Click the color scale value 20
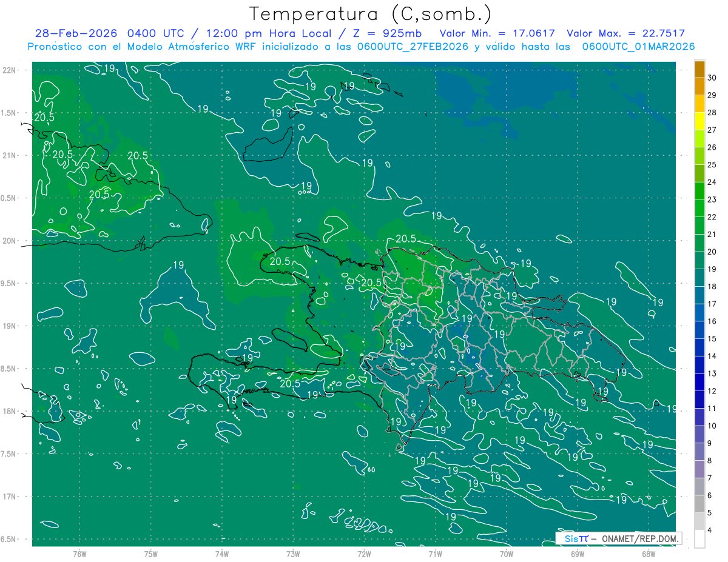Image resolution: width=728 pixels, height=562 pixels. tap(712, 252)
